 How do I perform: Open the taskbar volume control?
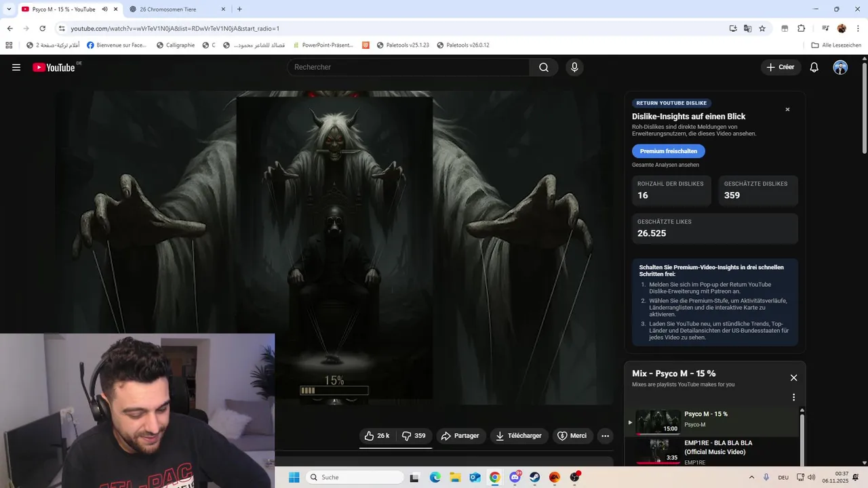coord(812,477)
